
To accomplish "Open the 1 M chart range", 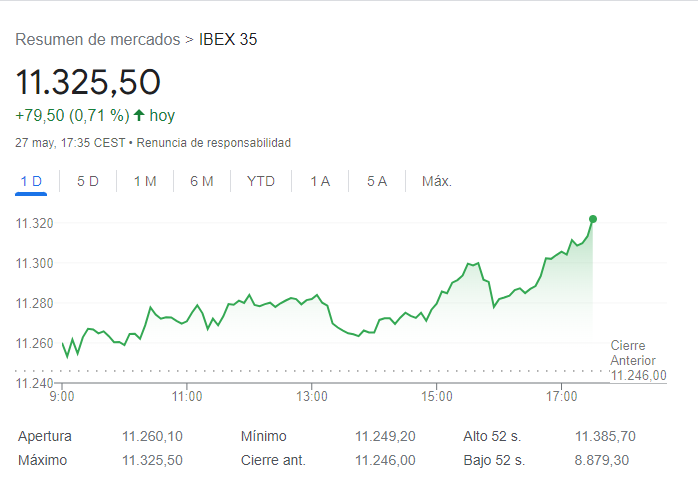I will tap(145, 181).
